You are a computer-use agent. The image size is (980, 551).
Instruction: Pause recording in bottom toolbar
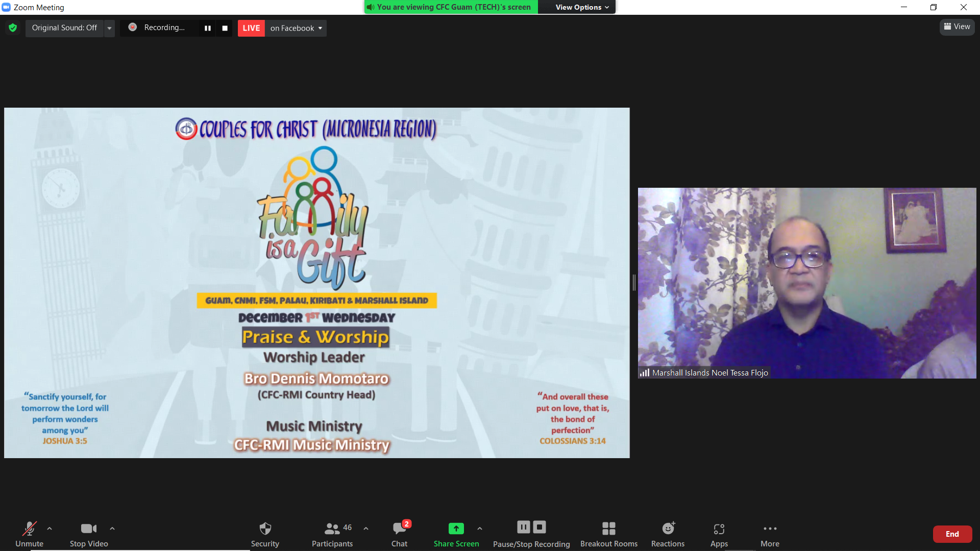pos(524,527)
